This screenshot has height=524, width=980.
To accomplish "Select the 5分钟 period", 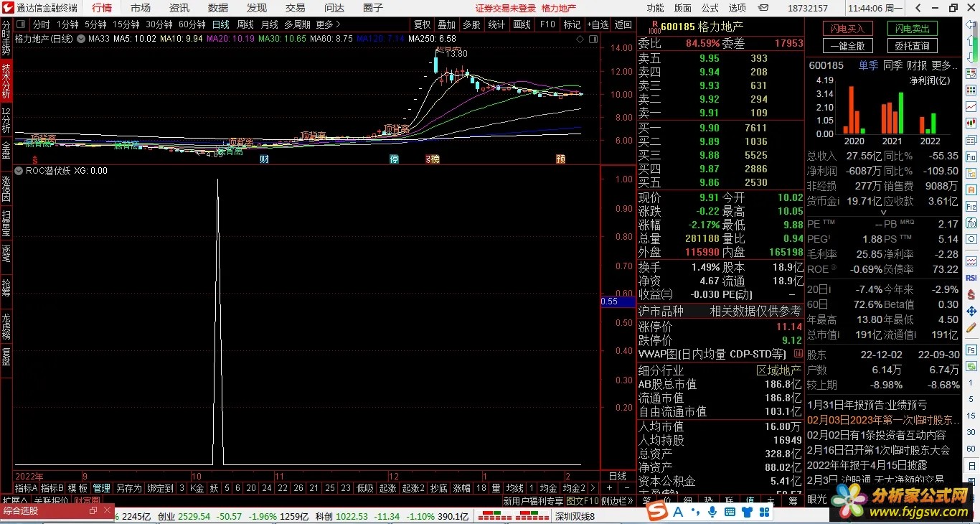I will click(x=95, y=24).
